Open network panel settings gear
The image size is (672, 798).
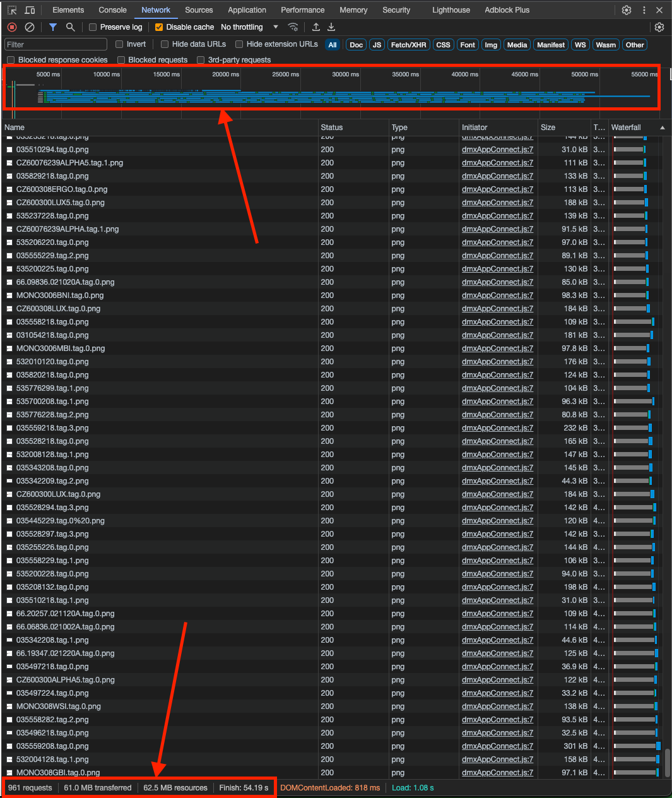coord(659,27)
